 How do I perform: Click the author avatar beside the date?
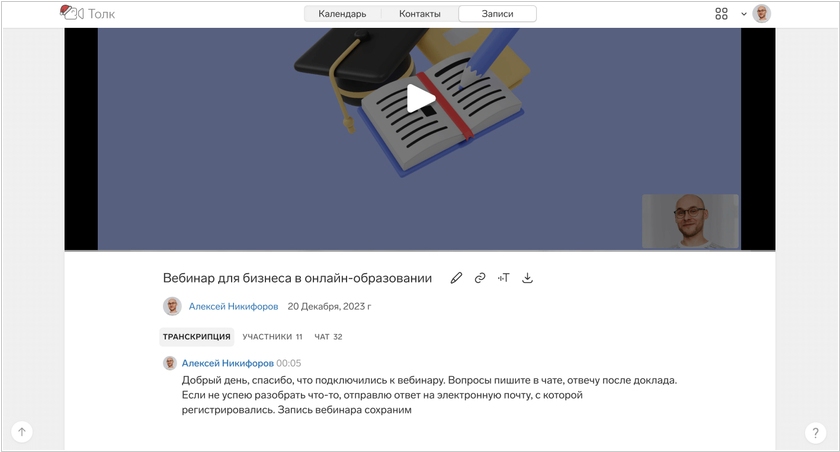coord(172,306)
